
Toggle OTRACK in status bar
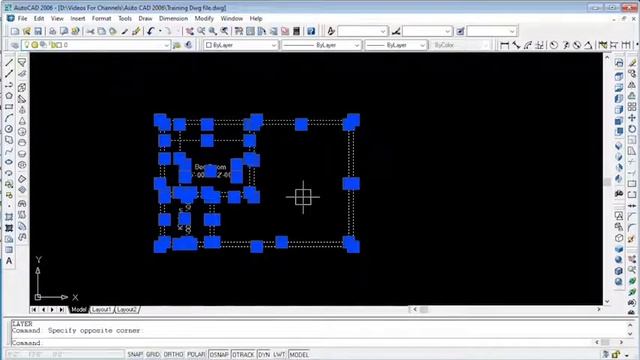pos(243,355)
